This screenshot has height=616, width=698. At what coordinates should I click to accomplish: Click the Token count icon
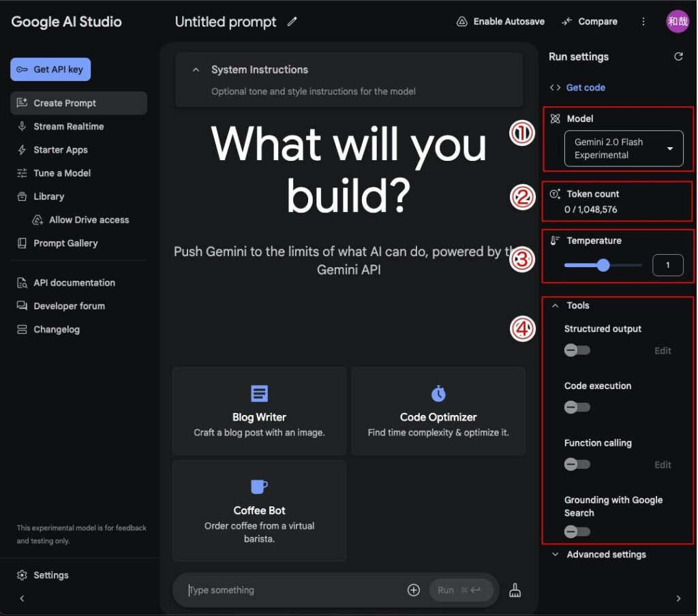tap(555, 194)
